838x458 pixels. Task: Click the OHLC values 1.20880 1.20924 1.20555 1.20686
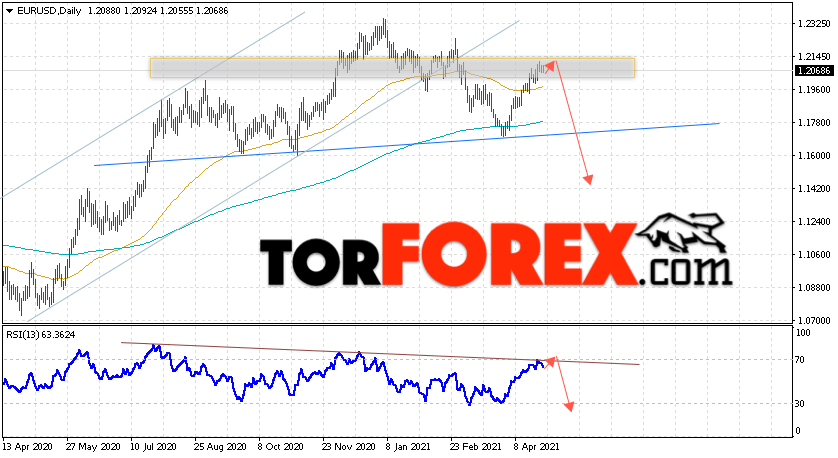coord(157,11)
